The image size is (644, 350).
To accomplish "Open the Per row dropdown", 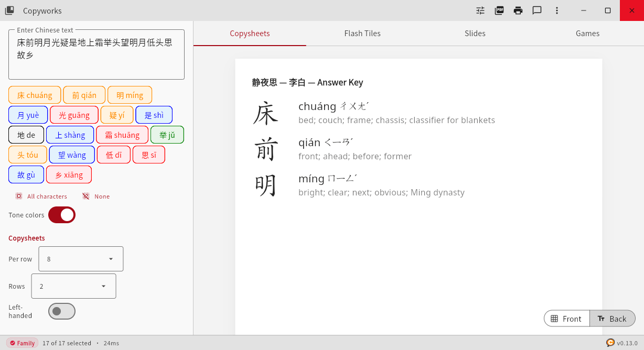I will pyautogui.click(x=80, y=258).
